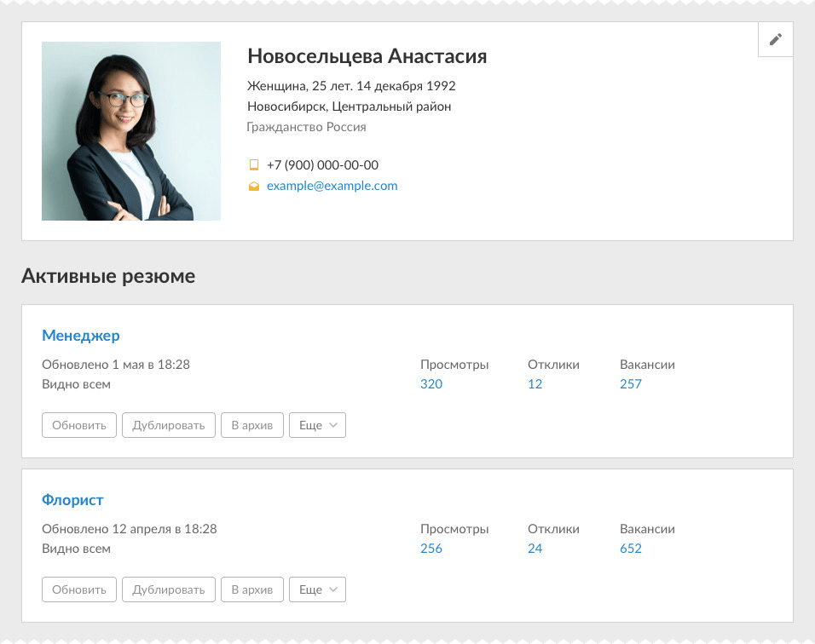Move the Флорист resume to В архив

click(252, 589)
